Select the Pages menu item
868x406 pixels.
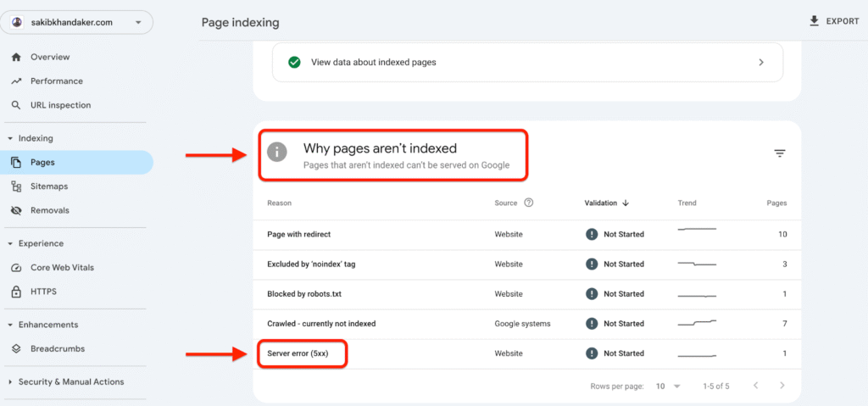pyautogui.click(x=42, y=162)
